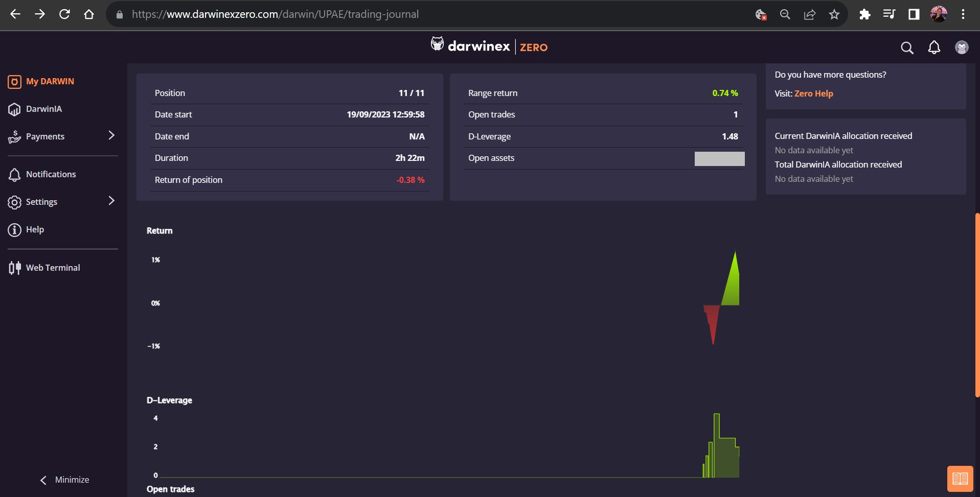Go to DarwinIA in the sidebar
The height and width of the screenshot is (497, 980).
pyautogui.click(x=43, y=109)
